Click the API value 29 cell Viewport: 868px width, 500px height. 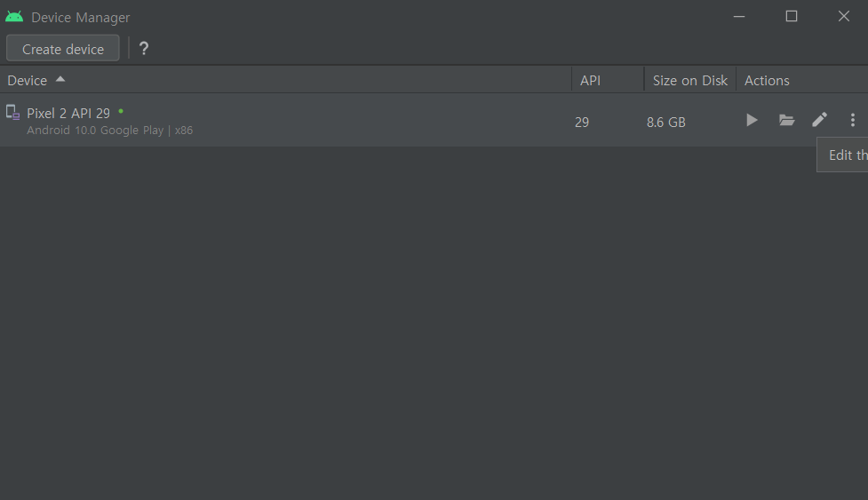(582, 123)
